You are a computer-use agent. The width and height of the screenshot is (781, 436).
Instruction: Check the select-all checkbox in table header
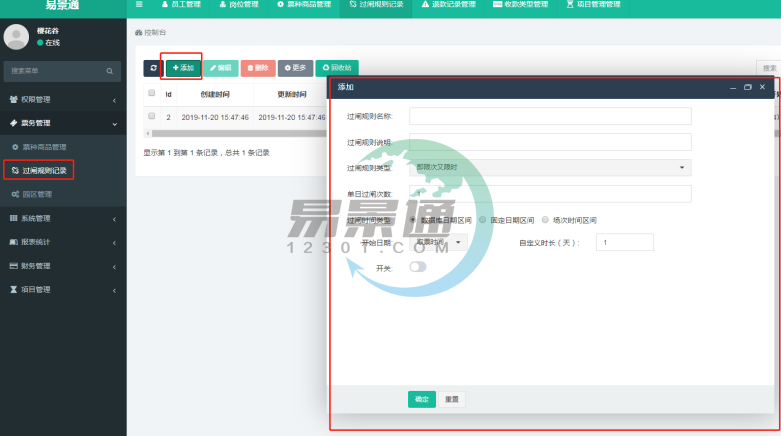[x=152, y=93]
